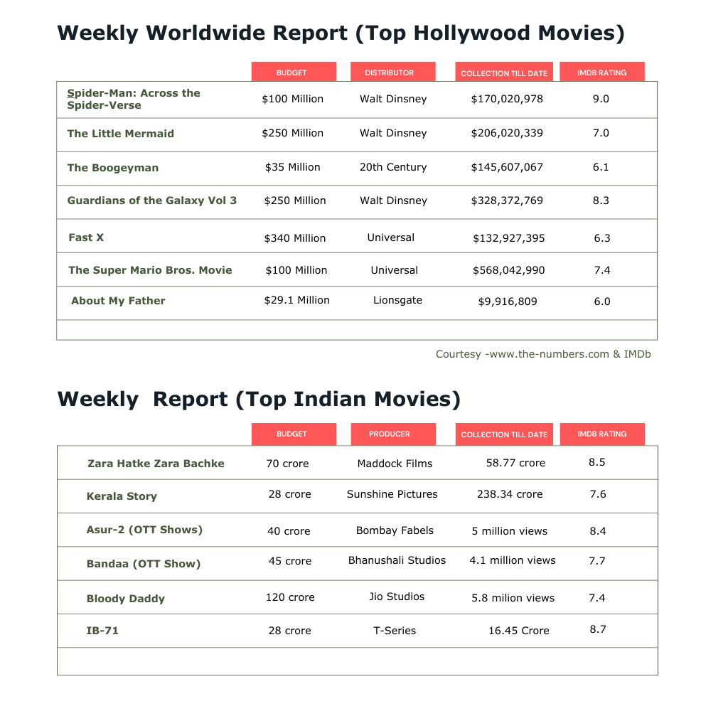The height and width of the screenshot is (711, 728).
Task: Click COLLECTION TILL DATE header in the Hollywood table
Action: click(504, 72)
